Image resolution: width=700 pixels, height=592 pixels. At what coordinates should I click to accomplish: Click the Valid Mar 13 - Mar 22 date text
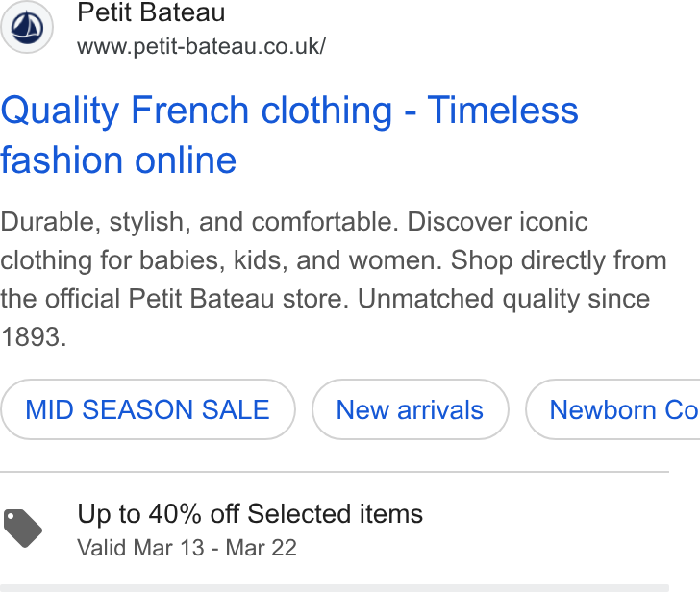coord(187,548)
